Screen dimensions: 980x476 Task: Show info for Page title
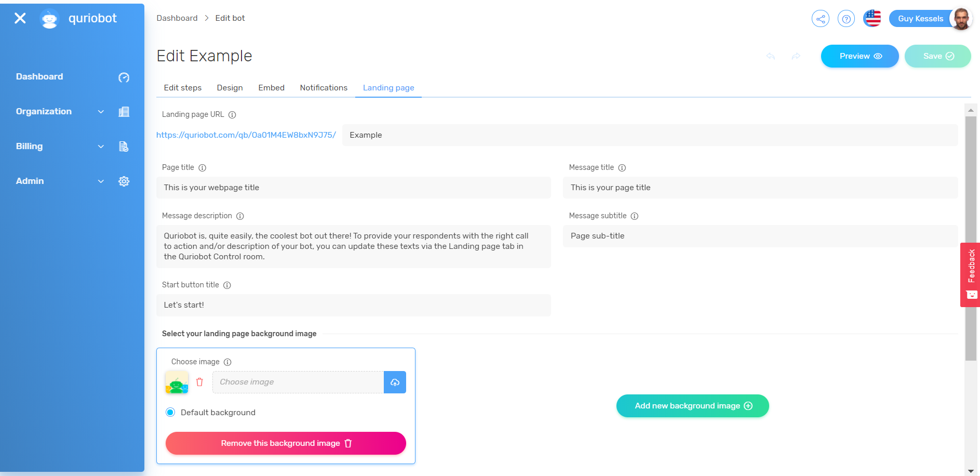203,168
